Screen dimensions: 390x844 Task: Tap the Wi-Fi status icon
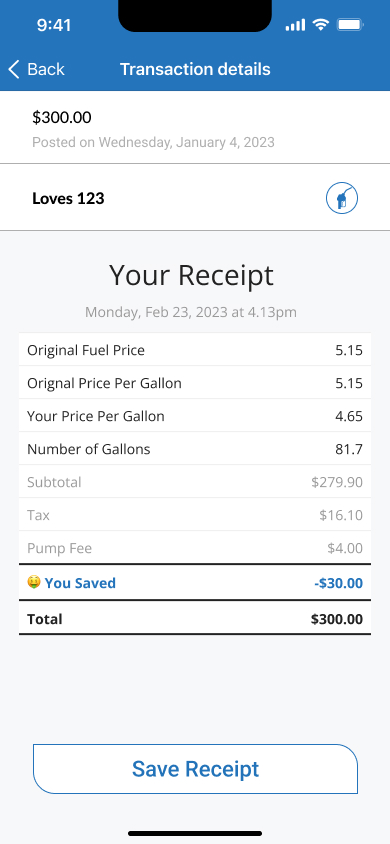[x=321, y=25]
